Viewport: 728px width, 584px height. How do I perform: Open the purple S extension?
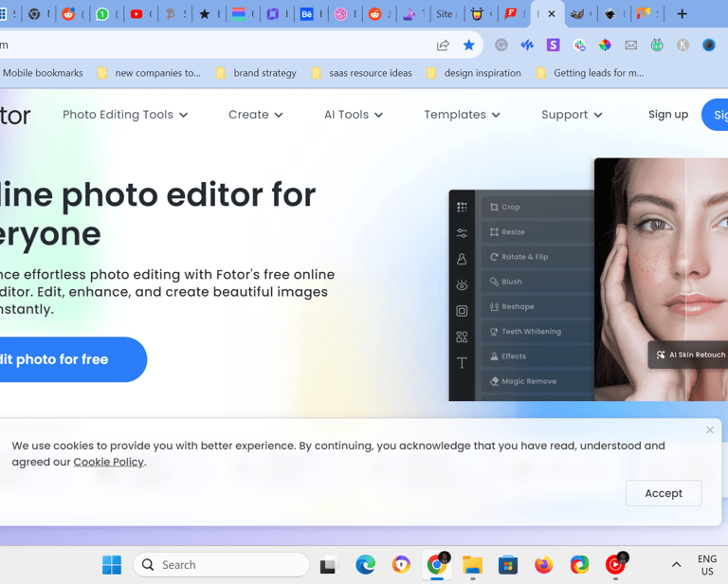click(553, 45)
